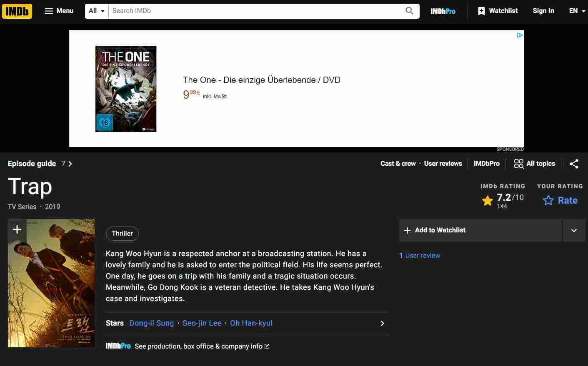The height and width of the screenshot is (366, 588).
Task: Open the All topics grid button
Action: tap(535, 164)
